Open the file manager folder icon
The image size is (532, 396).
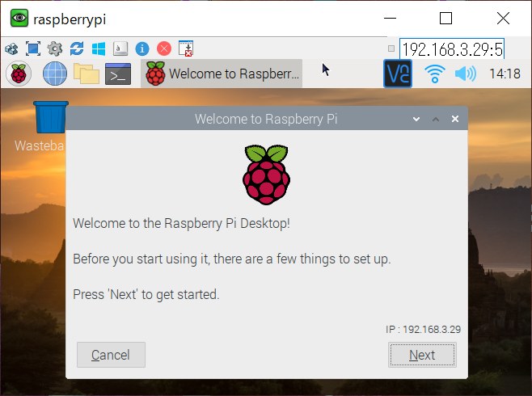(87, 74)
